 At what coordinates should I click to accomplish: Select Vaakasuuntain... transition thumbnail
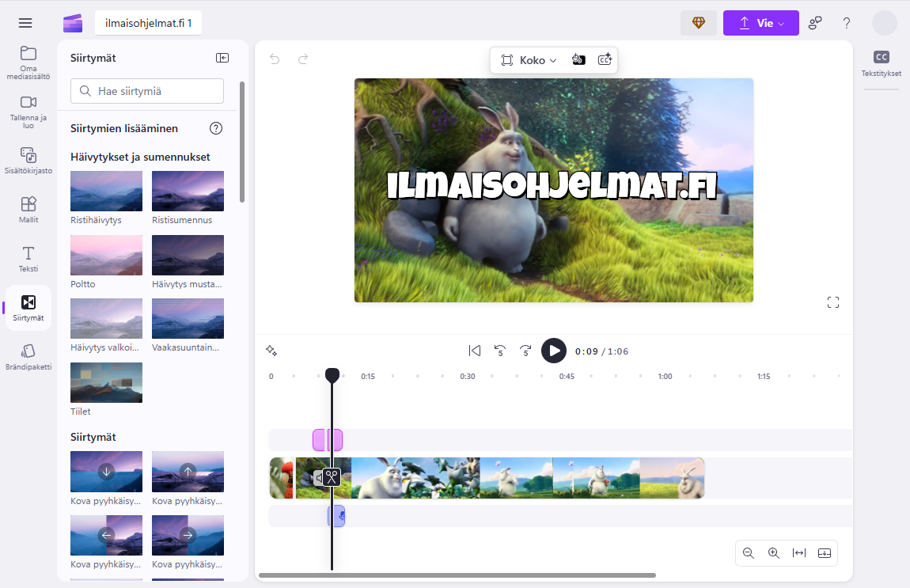point(188,318)
